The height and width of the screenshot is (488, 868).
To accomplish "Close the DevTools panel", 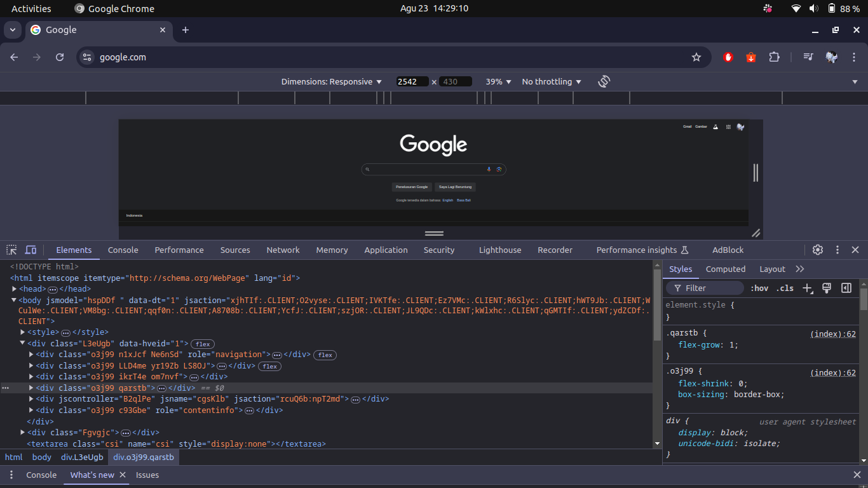I will pos(855,250).
